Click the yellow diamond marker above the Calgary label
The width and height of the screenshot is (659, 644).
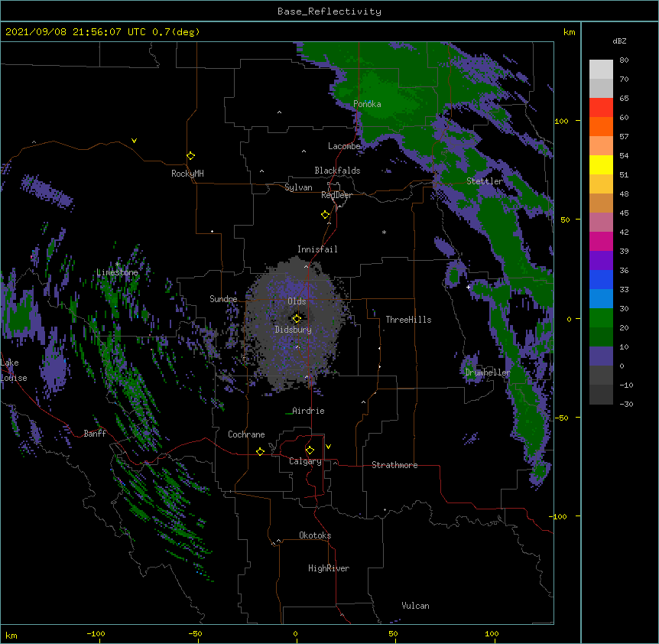tap(310, 450)
